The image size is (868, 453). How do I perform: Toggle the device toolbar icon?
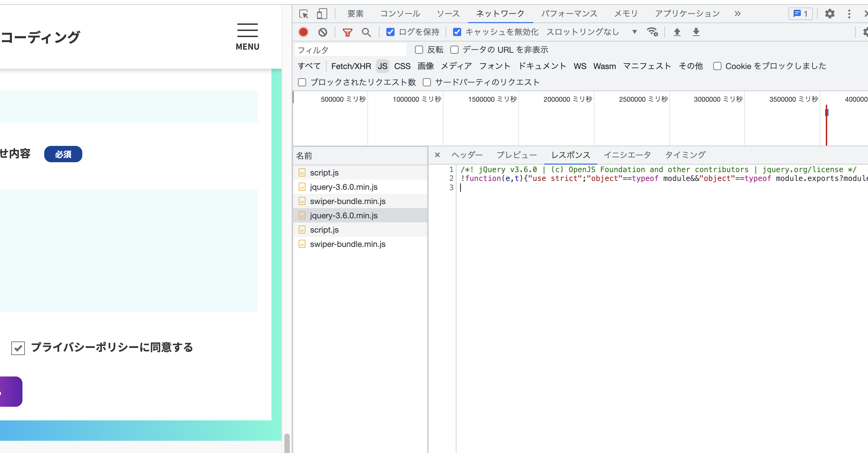[x=321, y=14]
